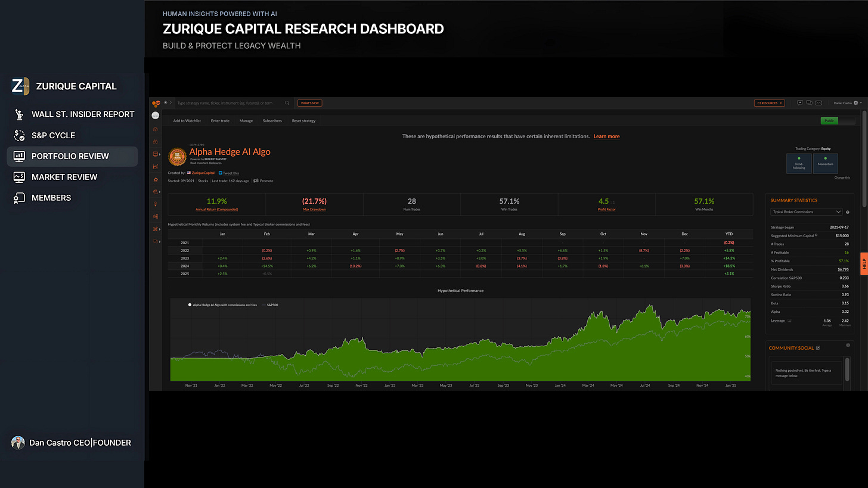Click the Strategy began 2021-09-17 value

(x=839, y=227)
